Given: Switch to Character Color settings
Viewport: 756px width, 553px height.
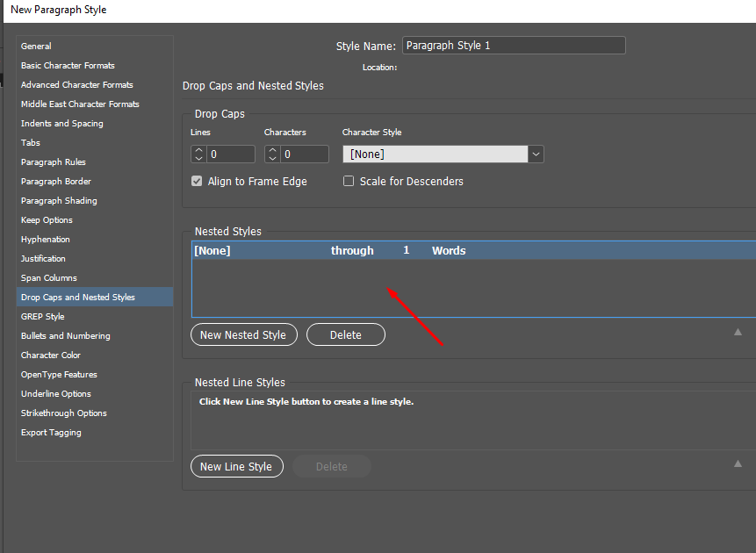Looking at the screenshot, I should coord(51,355).
